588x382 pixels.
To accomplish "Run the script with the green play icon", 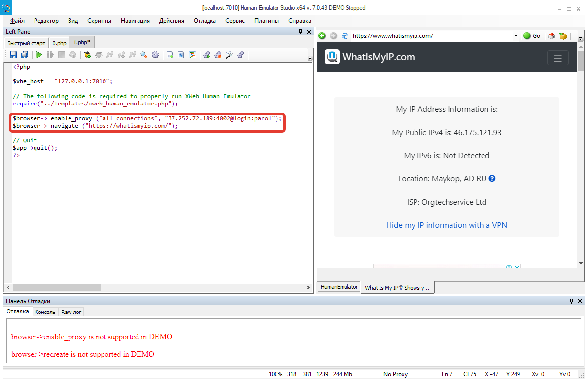I will [x=38, y=55].
